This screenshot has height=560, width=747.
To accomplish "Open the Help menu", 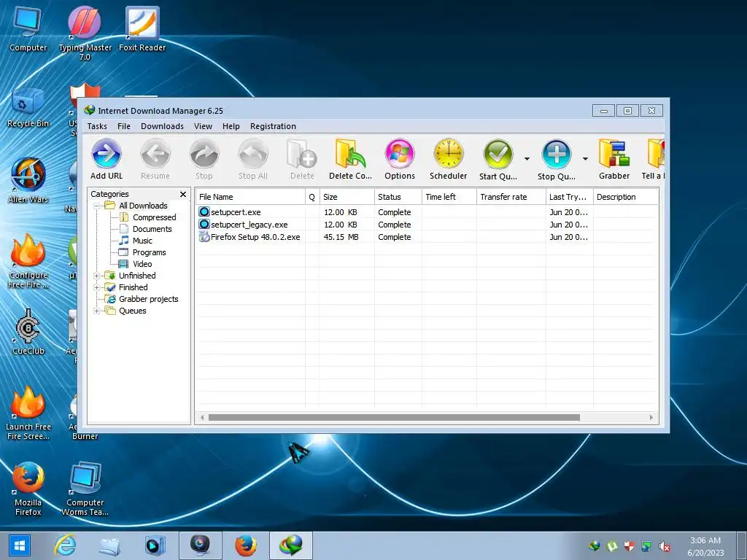I will click(231, 126).
